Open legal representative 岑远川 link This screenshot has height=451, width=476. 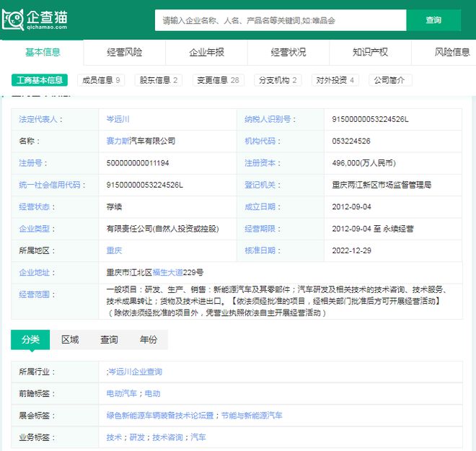pyautogui.click(x=118, y=119)
